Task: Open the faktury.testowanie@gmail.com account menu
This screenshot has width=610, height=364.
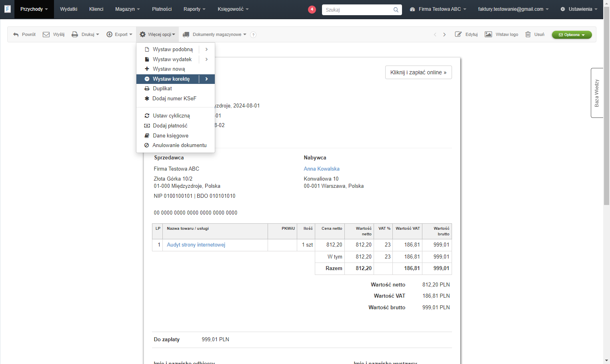Action: click(x=513, y=9)
